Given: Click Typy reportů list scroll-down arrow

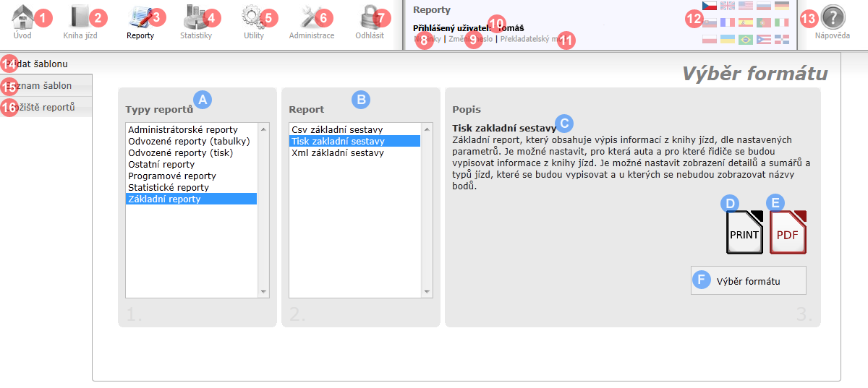Looking at the screenshot, I should (263, 292).
